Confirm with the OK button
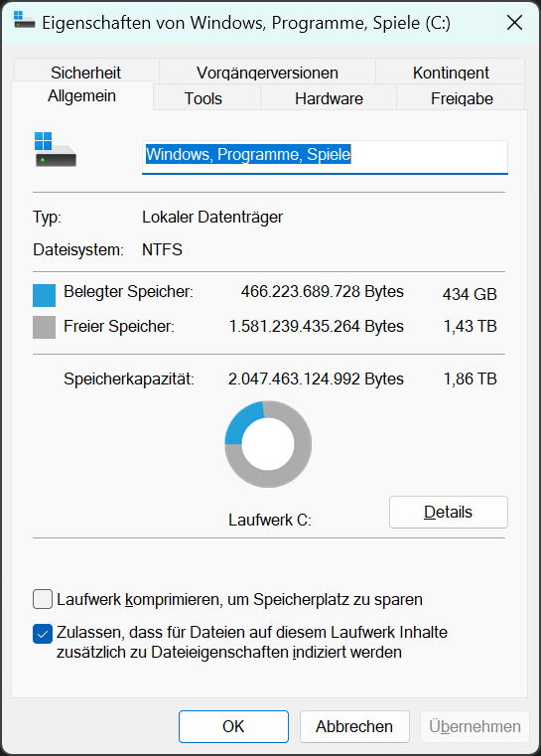541x756 pixels. point(233,726)
